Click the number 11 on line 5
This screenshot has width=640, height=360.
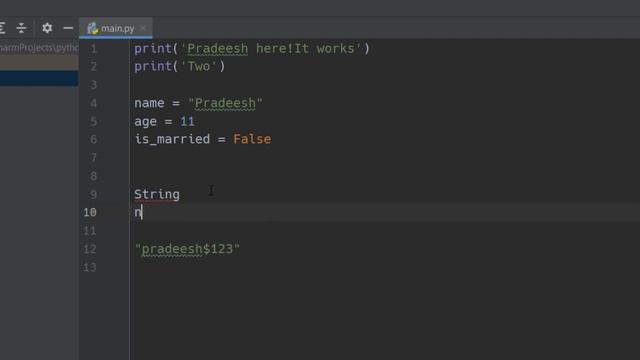(x=187, y=121)
